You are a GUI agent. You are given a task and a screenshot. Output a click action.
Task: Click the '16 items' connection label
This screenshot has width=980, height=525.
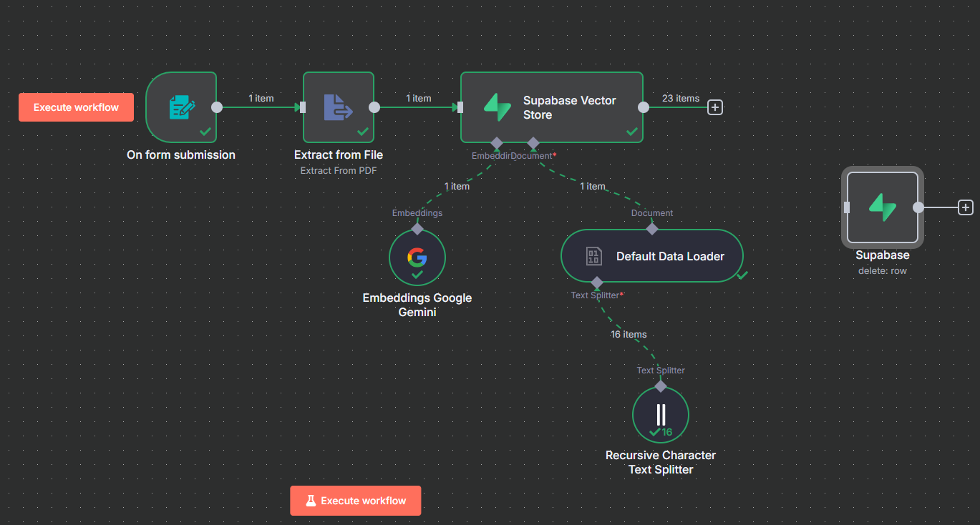(x=629, y=334)
